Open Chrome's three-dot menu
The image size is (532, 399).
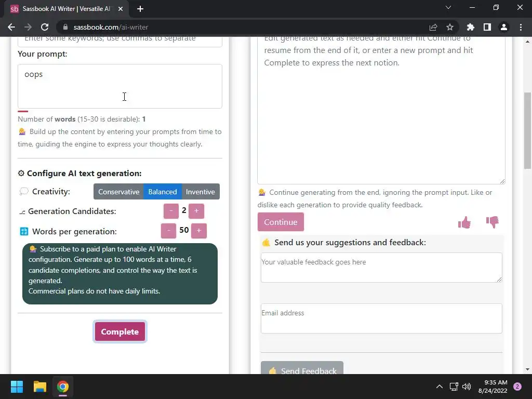(521, 27)
